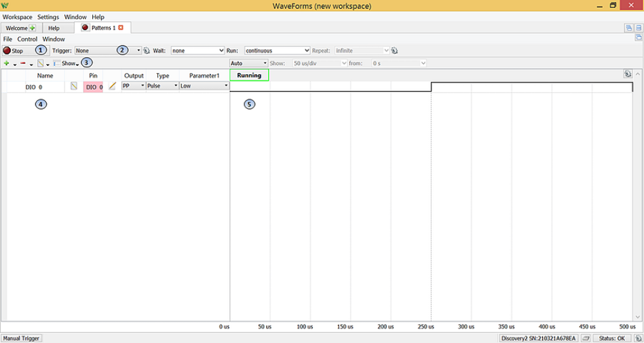Screen dimensions: 644x343
Task: Click the gear icon beside the Repeat field
Action: (x=394, y=51)
